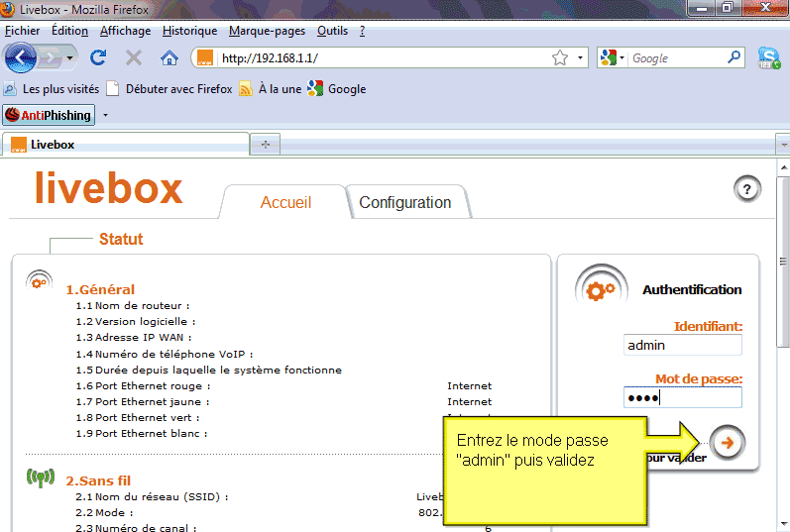
Task: Click the magnifier search icon
Action: (x=734, y=57)
